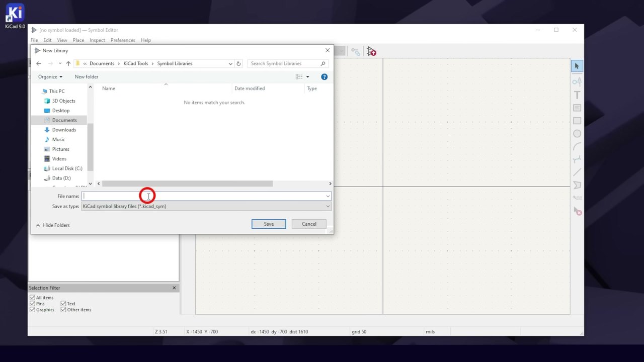The image size is (644, 362).
Task: Select the arrow selection tool in Symbol Editor
Action: coord(577,66)
